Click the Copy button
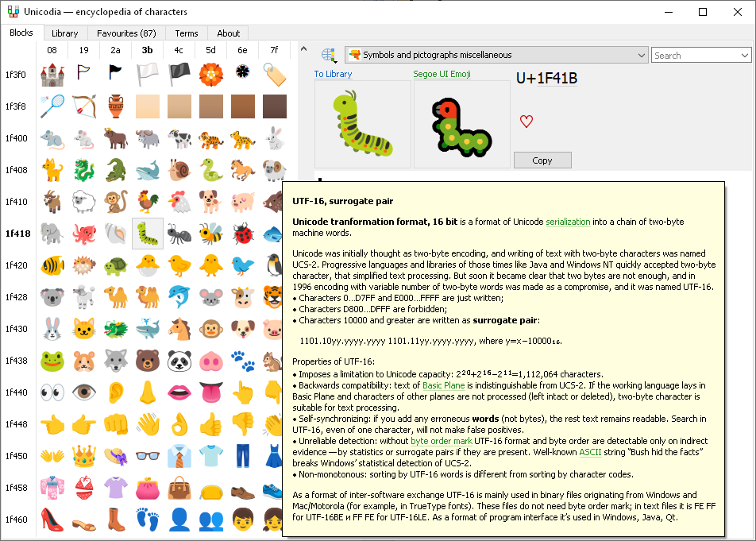 (542, 160)
